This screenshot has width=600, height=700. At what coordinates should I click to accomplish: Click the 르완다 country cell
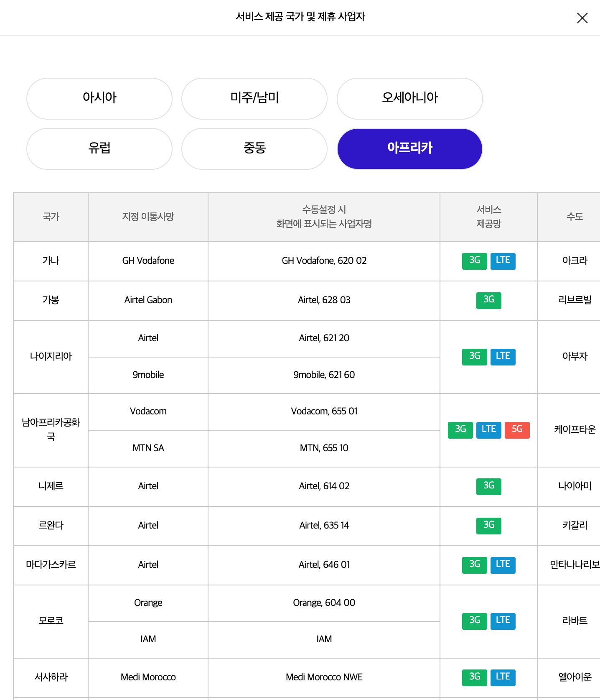51,526
